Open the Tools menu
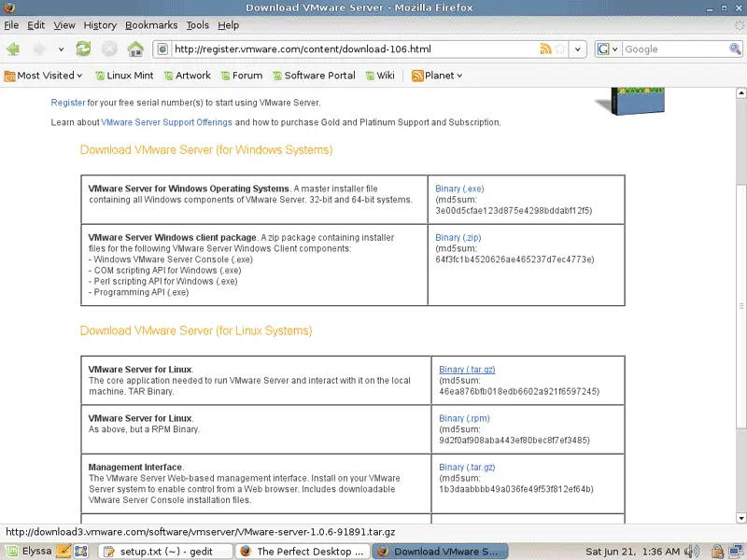This screenshot has width=747, height=560. coord(197,25)
